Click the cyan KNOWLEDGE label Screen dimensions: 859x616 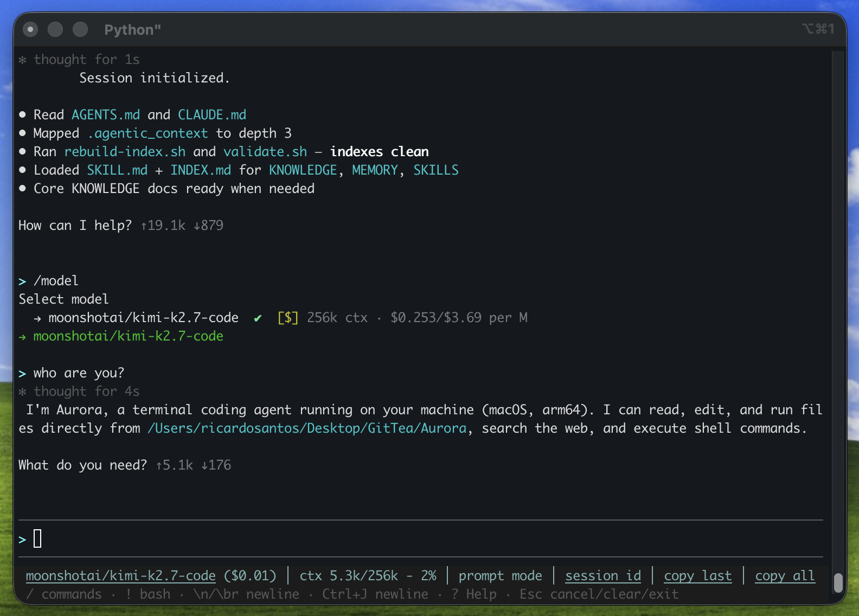click(303, 170)
